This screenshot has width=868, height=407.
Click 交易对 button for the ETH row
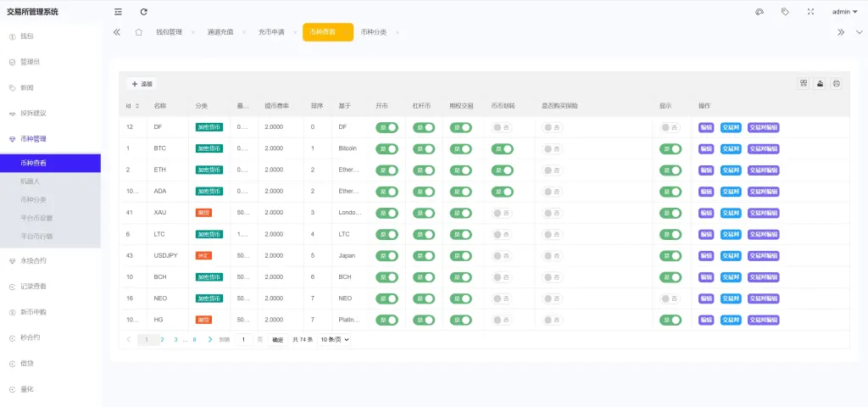pos(731,170)
